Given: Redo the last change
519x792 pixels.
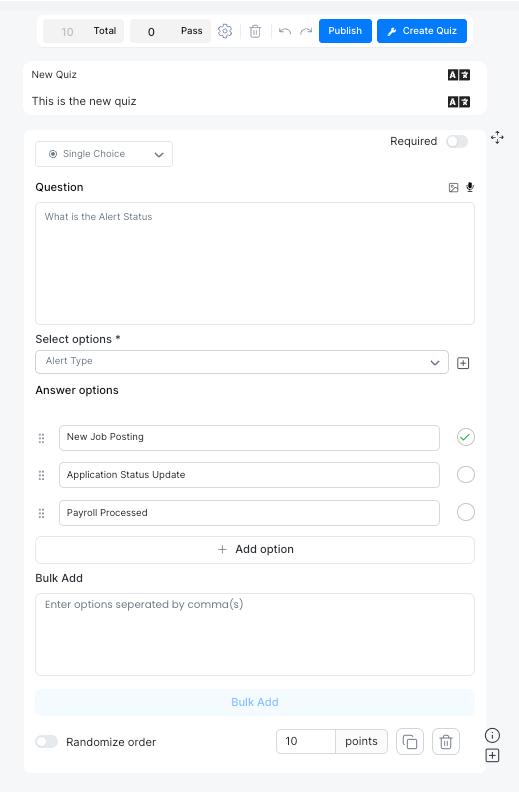Looking at the screenshot, I should coord(306,31).
